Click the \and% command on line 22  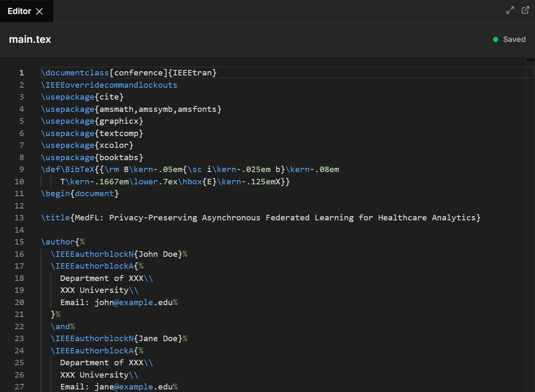coord(62,327)
